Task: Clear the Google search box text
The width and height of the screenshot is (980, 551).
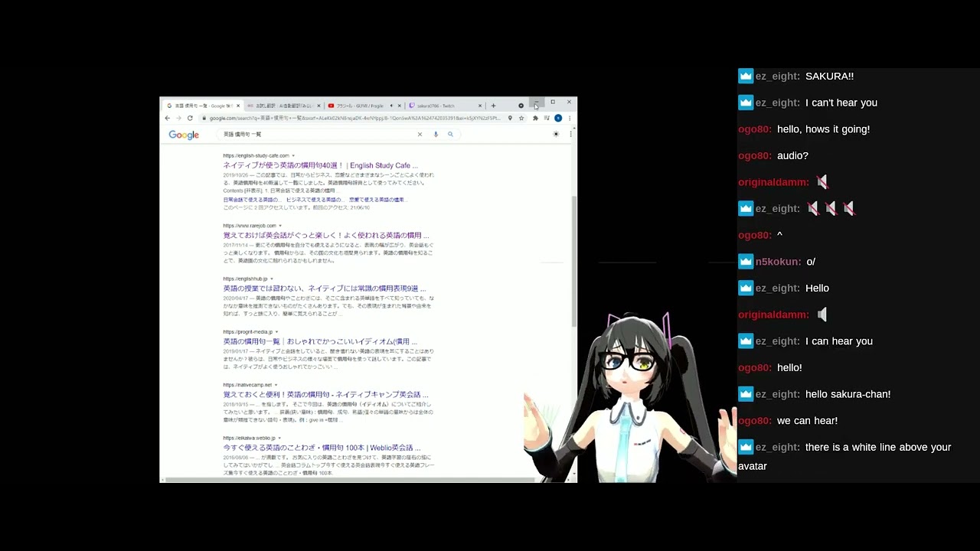Action: coord(420,135)
